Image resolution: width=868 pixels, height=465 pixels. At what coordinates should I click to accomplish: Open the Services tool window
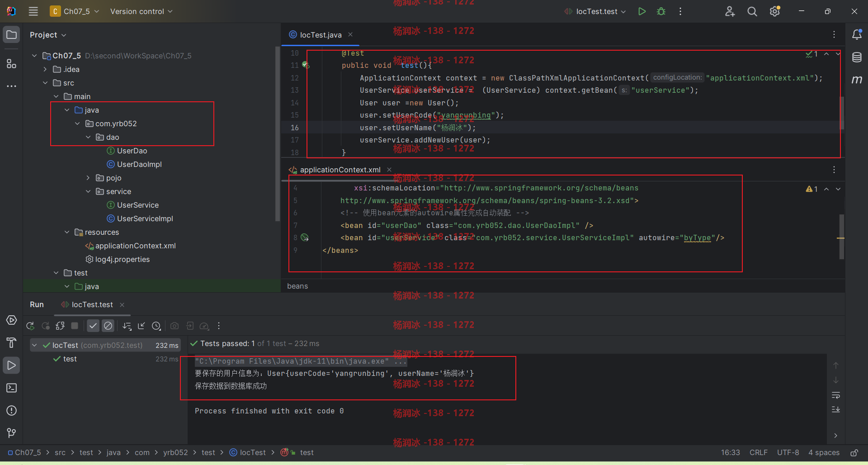point(11,320)
